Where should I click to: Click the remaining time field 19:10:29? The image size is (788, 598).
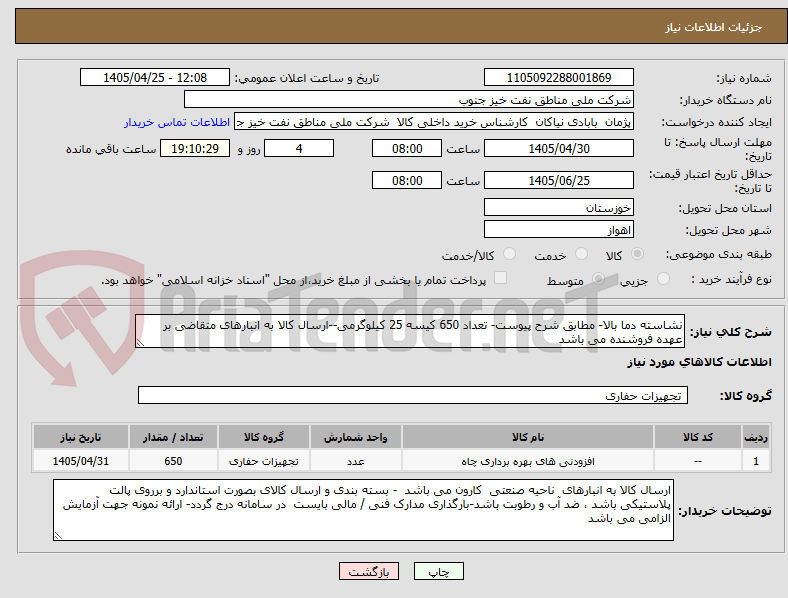click(195, 148)
